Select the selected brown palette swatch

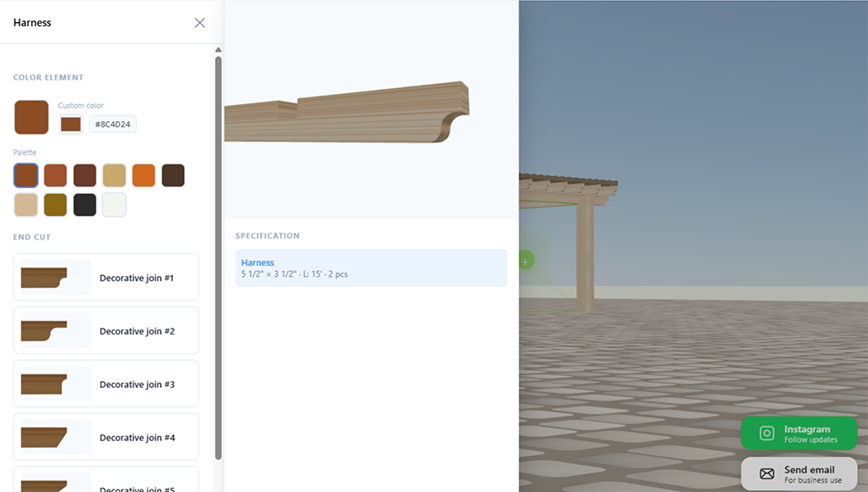(x=26, y=176)
